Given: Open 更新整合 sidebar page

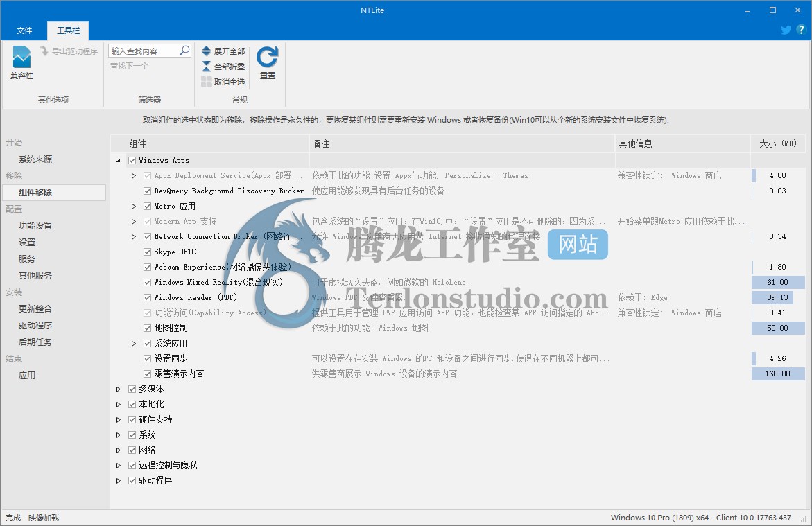Looking at the screenshot, I should [x=35, y=308].
